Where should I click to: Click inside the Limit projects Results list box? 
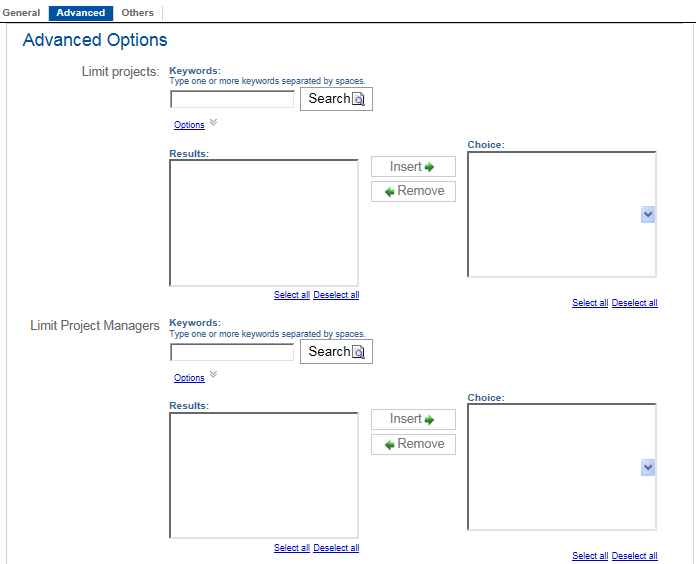click(264, 223)
